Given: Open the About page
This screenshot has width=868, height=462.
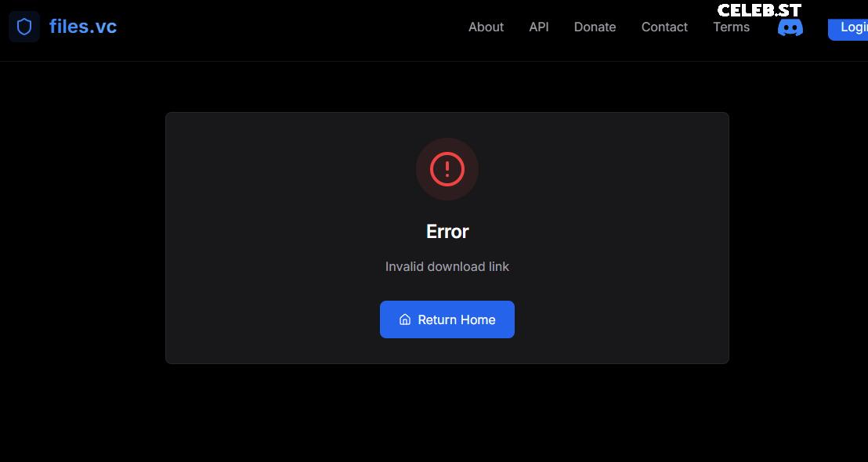Looking at the screenshot, I should coord(486,27).
